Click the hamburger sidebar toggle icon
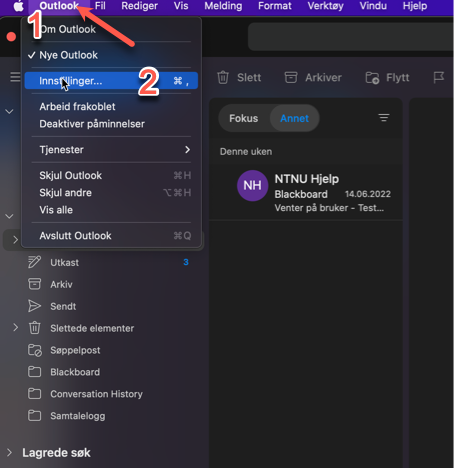 coord(15,77)
